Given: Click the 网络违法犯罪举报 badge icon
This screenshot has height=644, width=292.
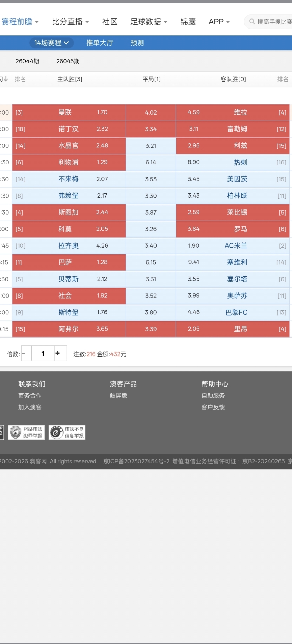Looking at the screenshot, I should coord(26,432).
